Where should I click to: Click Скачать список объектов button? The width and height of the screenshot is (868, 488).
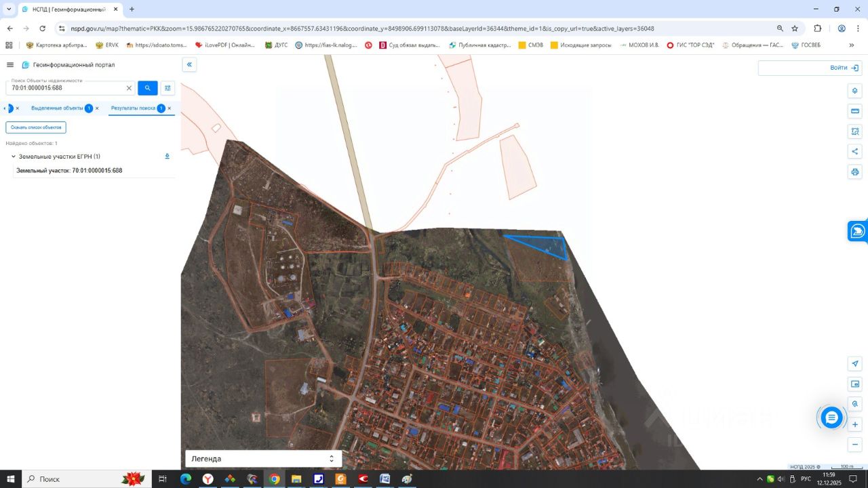[36, 127]
